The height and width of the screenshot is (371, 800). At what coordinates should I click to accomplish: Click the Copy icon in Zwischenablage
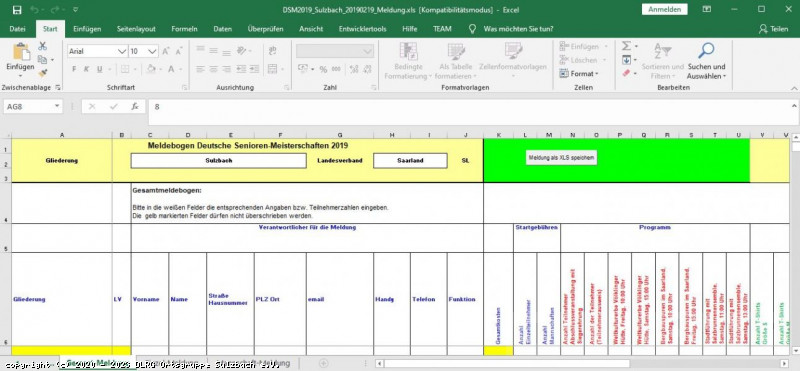click(42, 60)
